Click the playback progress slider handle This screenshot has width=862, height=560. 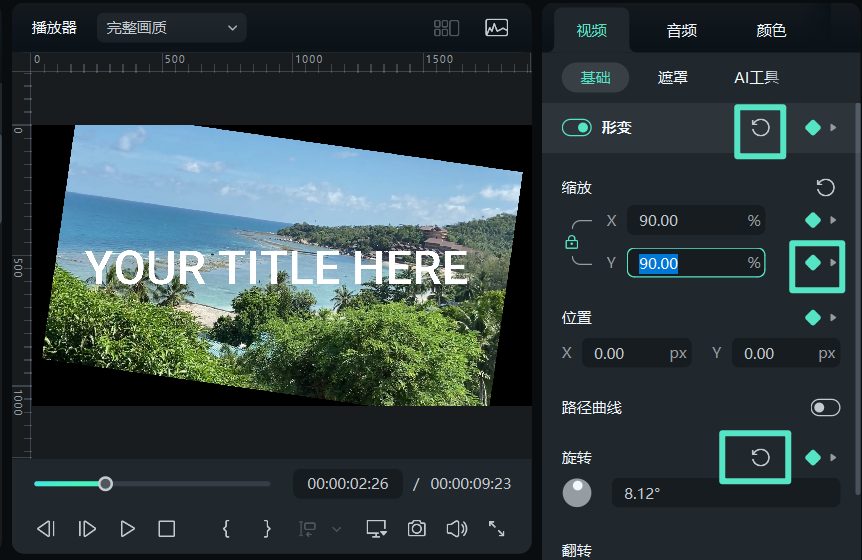[106, 484]
